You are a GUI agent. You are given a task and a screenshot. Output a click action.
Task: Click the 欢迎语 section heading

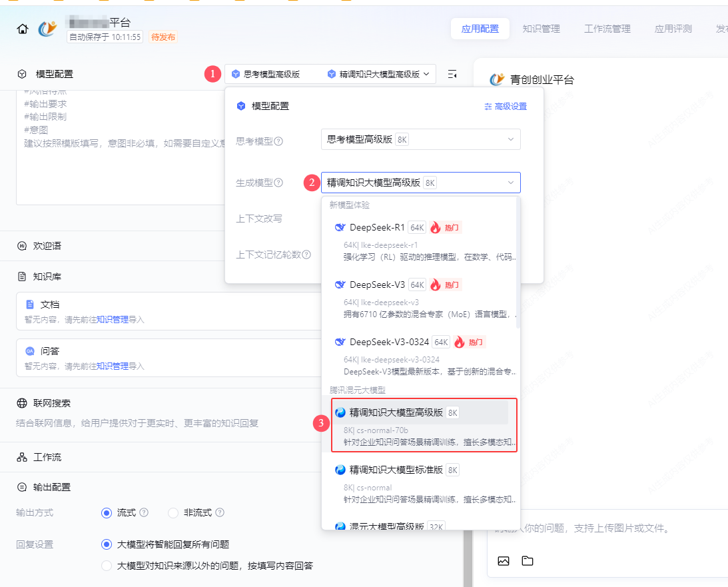47,246
